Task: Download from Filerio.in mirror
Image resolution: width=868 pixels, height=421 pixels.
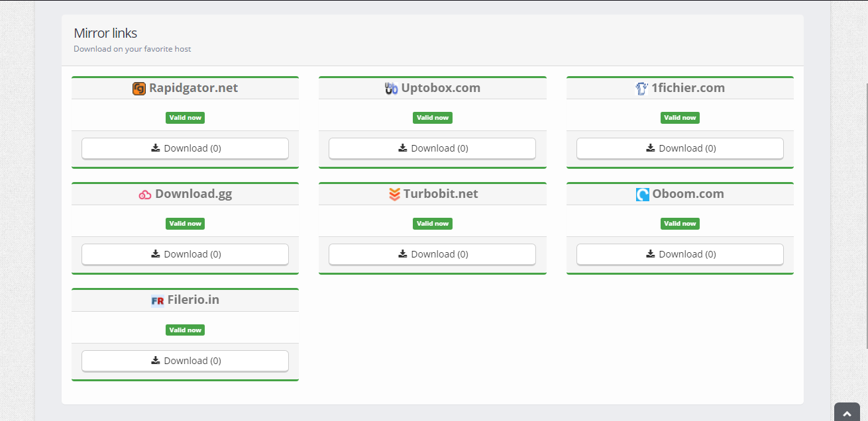Action: coord(185,361)
